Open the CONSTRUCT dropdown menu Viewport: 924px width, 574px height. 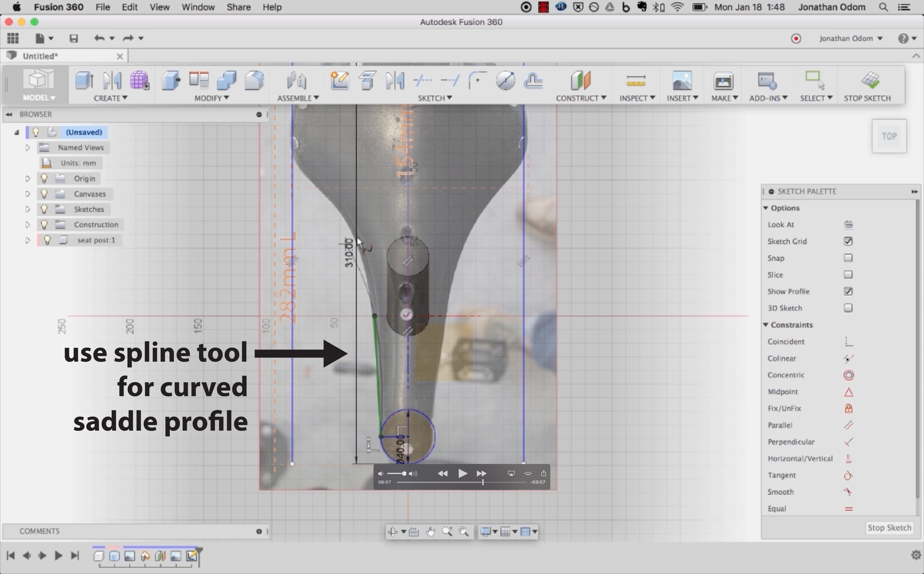[x=581, y=98]
